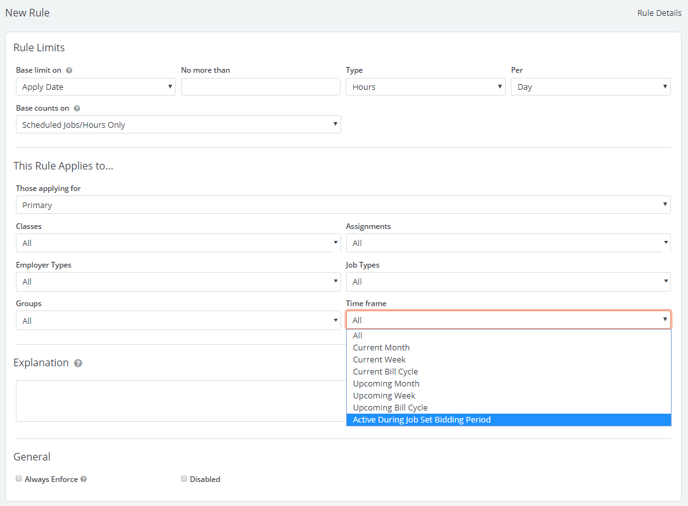Viewport: 688px width, 506px height.
Task: Click the No more than input field
Action: [x=260, y=87]
